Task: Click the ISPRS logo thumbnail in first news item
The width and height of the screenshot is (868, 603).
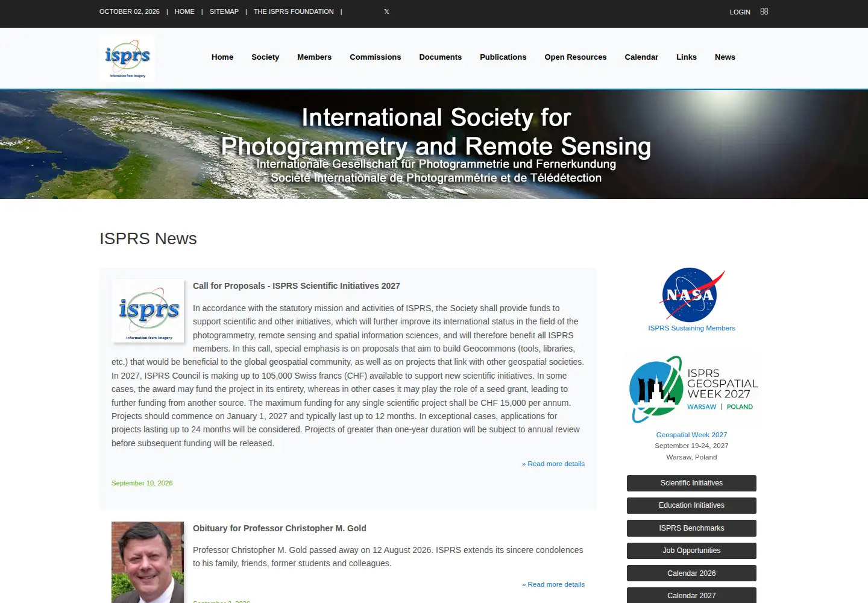Action: pos(148,311)
